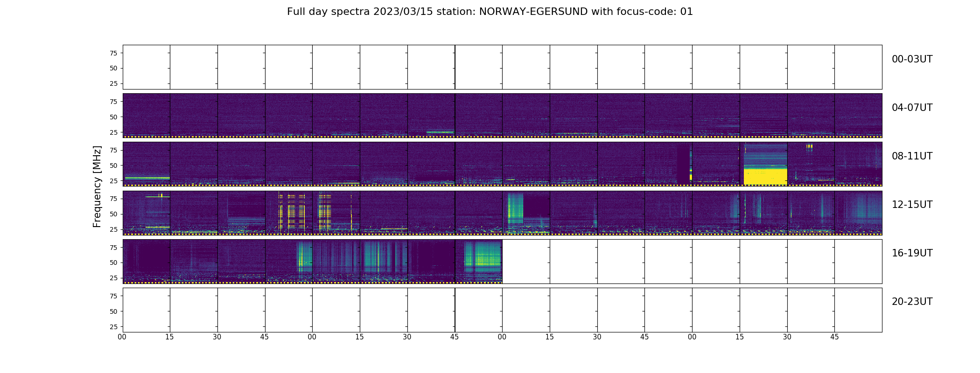Click the 50 tick of the 00-03UT row
Image resolution: width=980 pixels, height=373 pixels.
pos(113,68)
